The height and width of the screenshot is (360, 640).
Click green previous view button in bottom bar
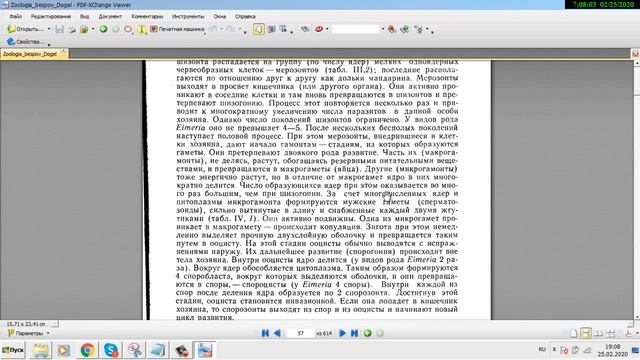[x=367, y=333]
